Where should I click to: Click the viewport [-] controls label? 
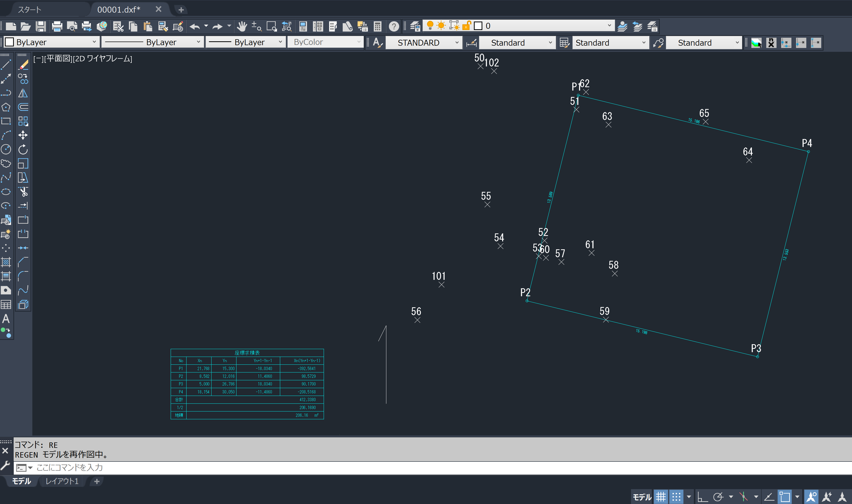(x=38, y=58)
